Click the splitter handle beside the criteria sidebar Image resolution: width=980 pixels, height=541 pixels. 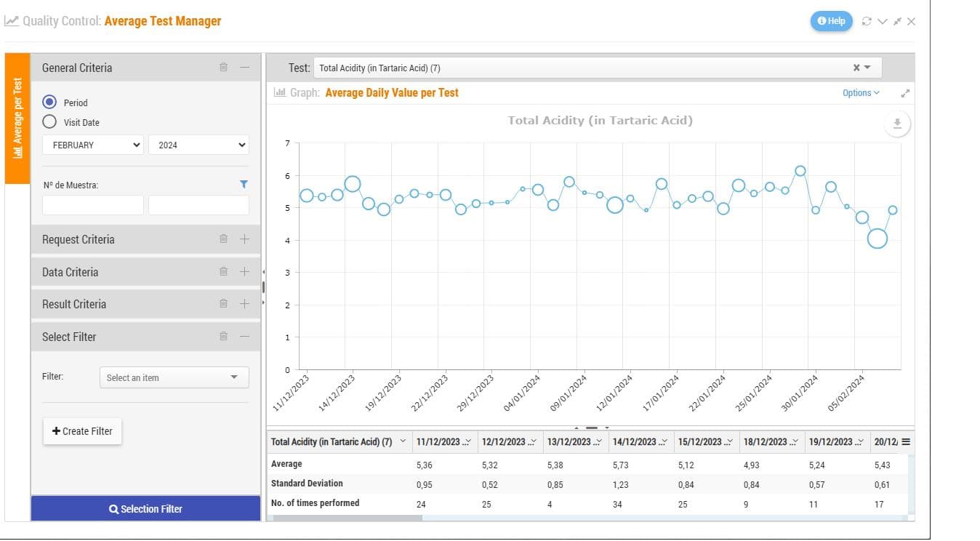pos(263,287)
